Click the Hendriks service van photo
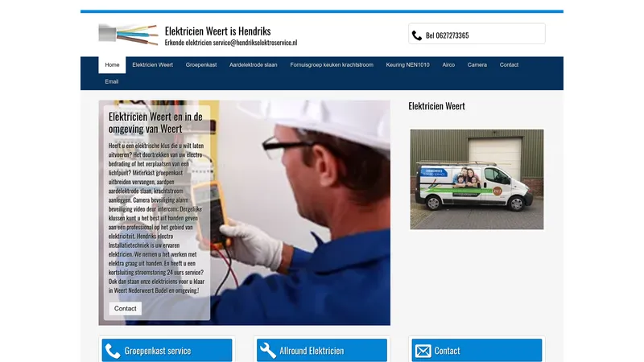644x362 pixels. (x=477, y=179)
